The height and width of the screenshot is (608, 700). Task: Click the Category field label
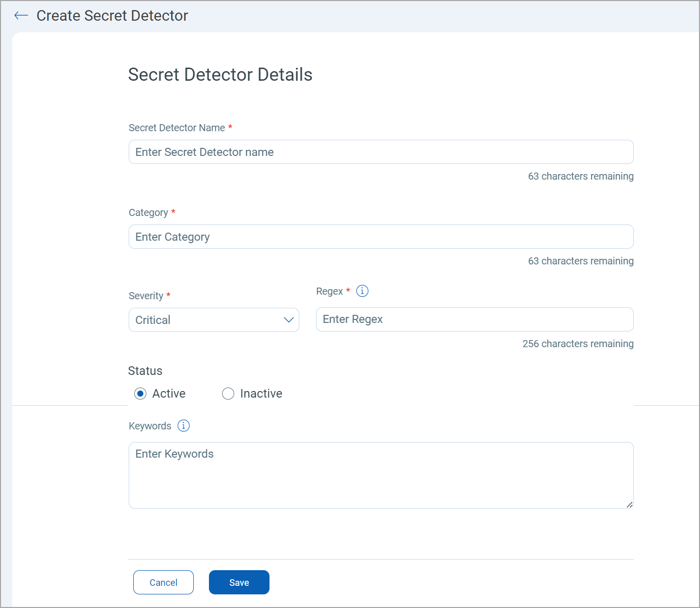148,212
